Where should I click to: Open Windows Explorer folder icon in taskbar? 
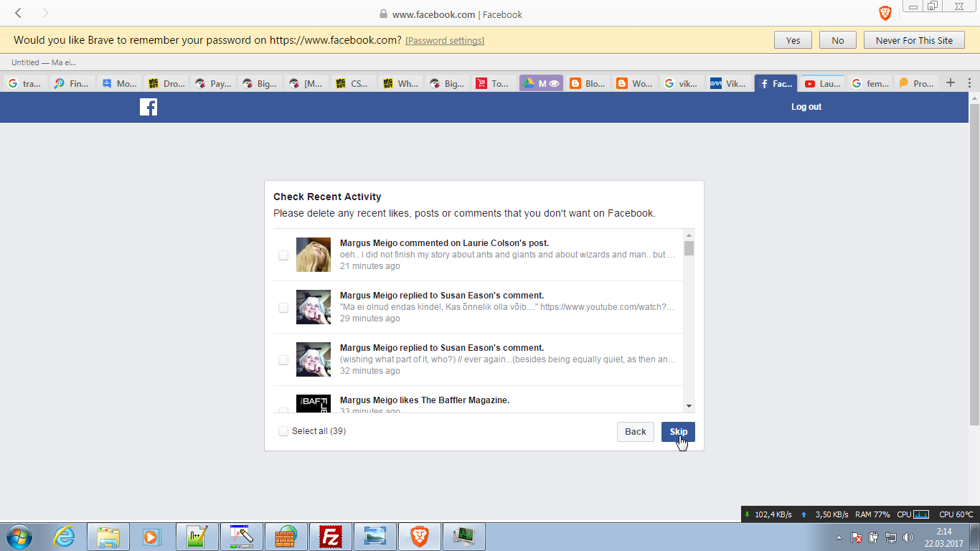coord(108,537)
